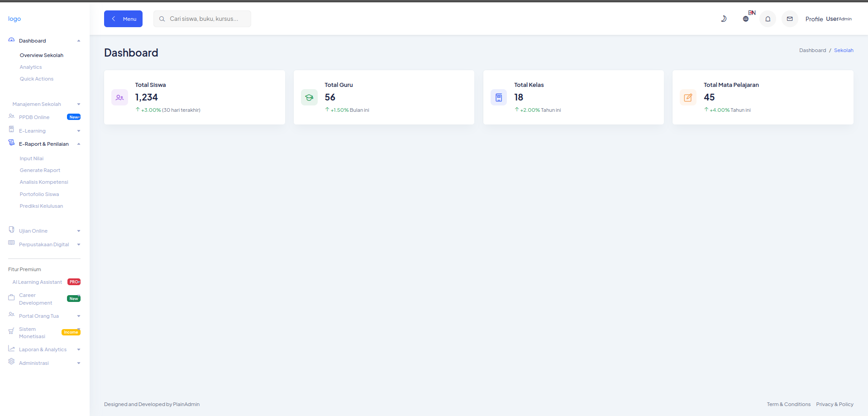This screenshot has width=868, height=416.
Task: Collapse the Dashboard sidebar section
Action: coord(44,41)
